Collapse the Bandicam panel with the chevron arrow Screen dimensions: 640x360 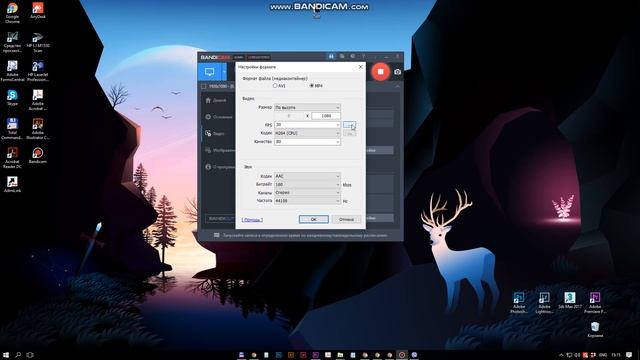tap(397, 87)
